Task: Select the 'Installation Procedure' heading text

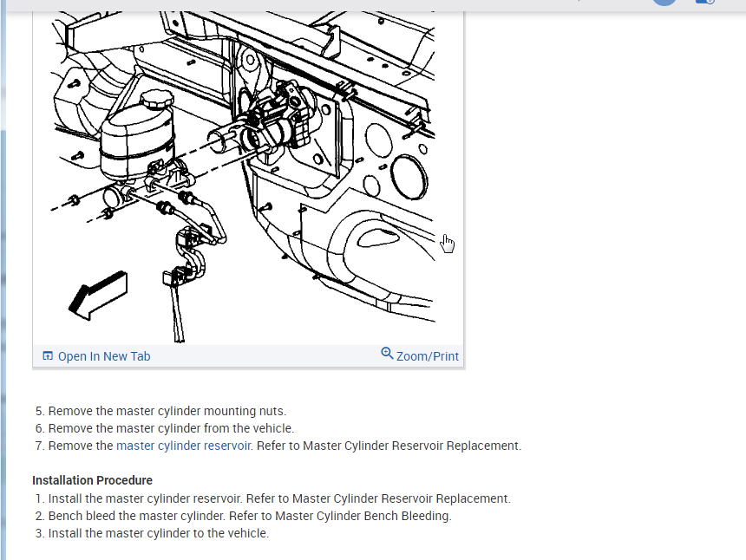Action: pos(92,480)
